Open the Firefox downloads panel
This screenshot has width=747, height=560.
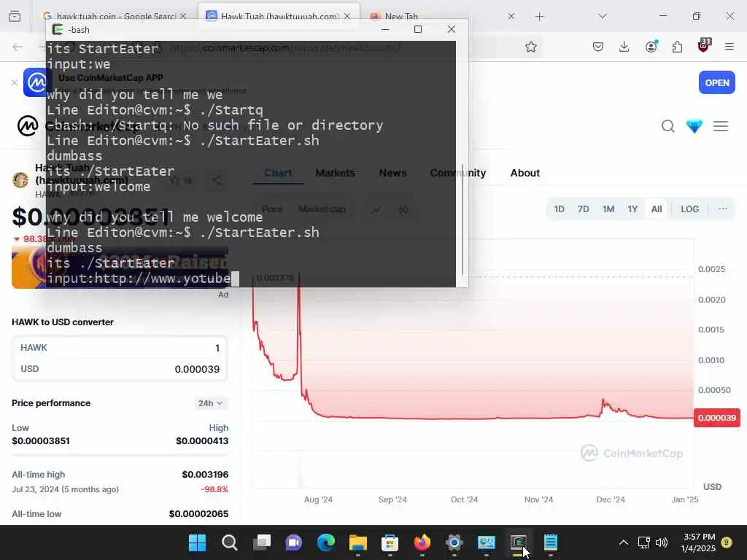coord(624,47)
